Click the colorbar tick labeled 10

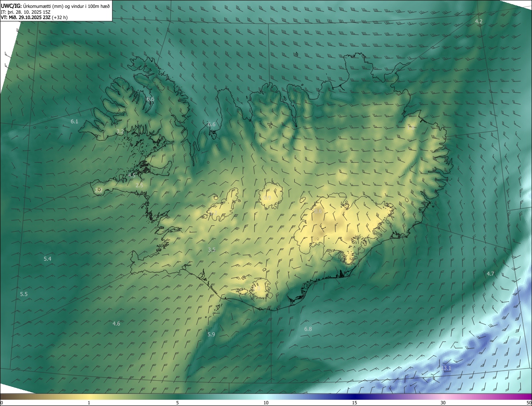(266, 403)
